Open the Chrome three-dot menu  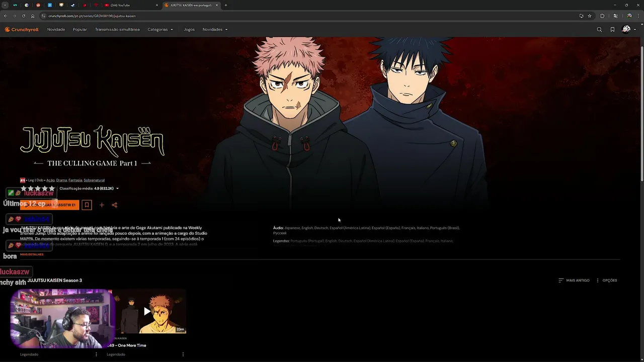point(638,16)
